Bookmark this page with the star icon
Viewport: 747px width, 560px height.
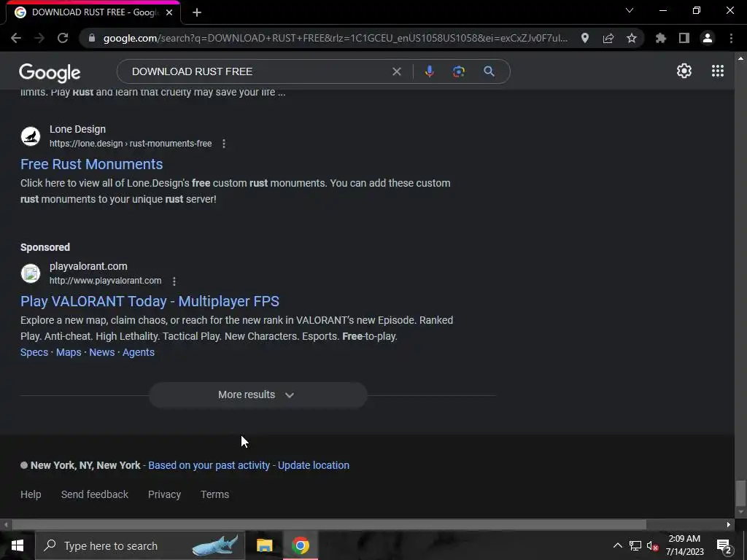(x=632, y=38)
